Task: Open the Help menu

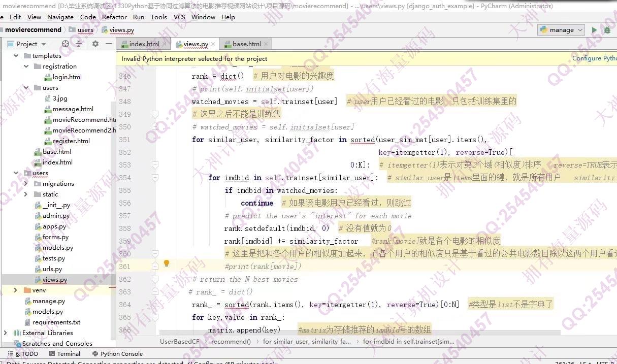Action: (228, 17)
